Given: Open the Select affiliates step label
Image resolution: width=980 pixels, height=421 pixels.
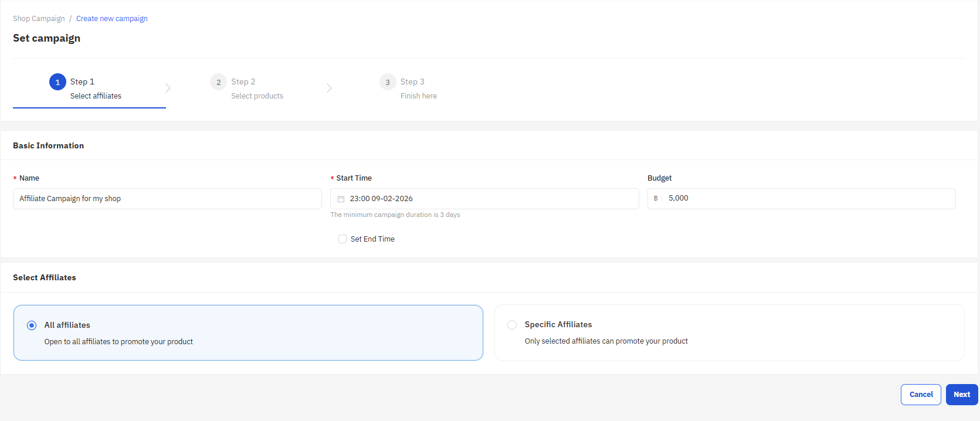Looking at the screenshot, I should [96, 96].
